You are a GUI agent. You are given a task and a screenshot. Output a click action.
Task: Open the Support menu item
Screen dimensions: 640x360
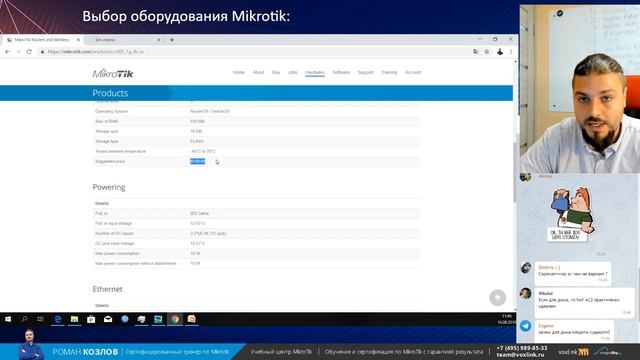pyautogui.click(x=366, y=72)
